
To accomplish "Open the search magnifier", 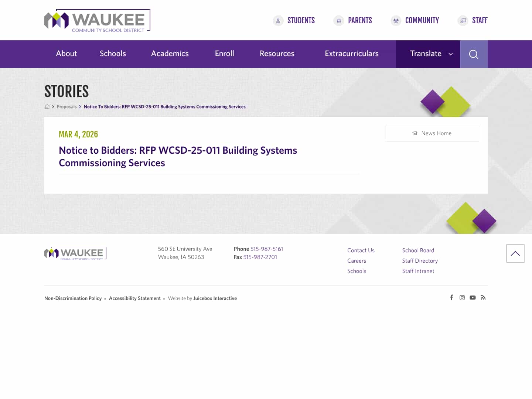I will (474, 54).
